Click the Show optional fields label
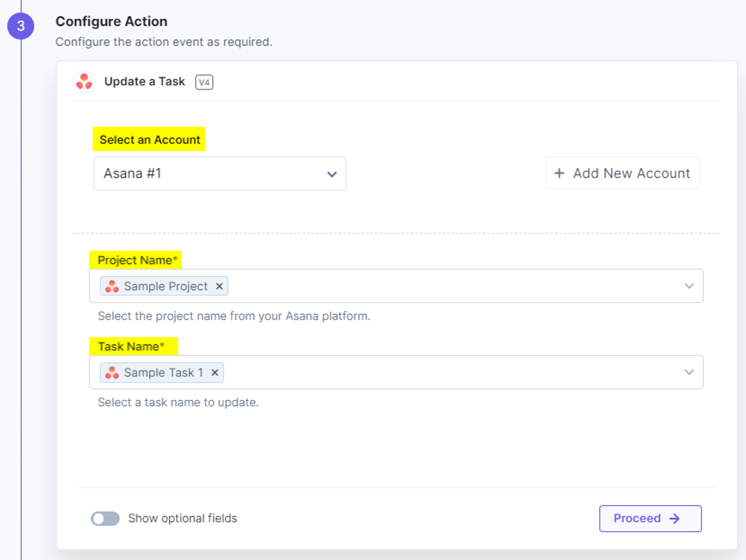The height and width of the screenshot is (560, 746). (182, 518)
